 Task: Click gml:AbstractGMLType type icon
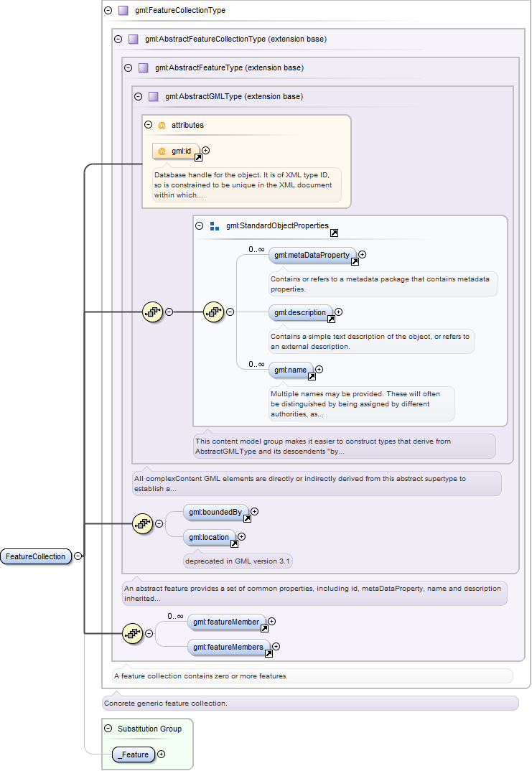point(154,96)
